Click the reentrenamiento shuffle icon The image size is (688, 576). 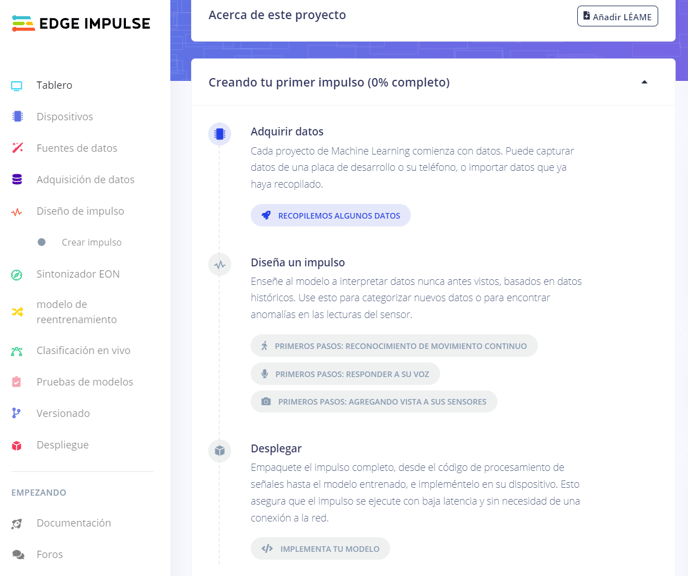coord(18,312)
